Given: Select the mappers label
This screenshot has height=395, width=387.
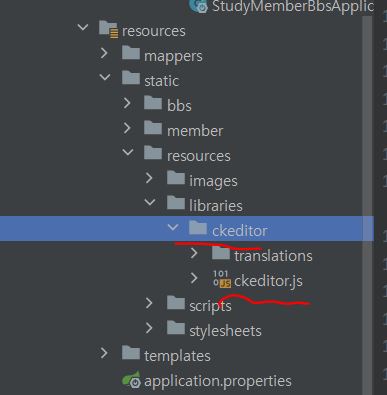Looking at the screenshot, I should pyautogui.click(x=173, y=56).
